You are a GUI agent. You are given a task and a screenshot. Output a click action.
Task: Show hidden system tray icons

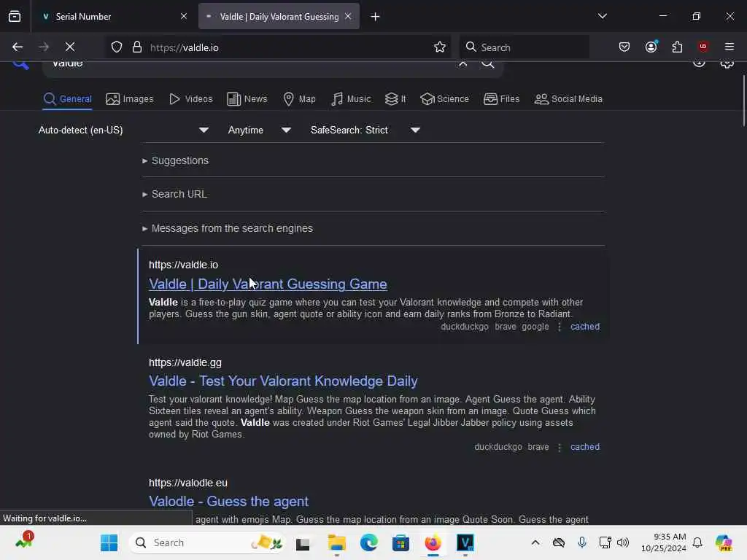(x=535, y=542)
